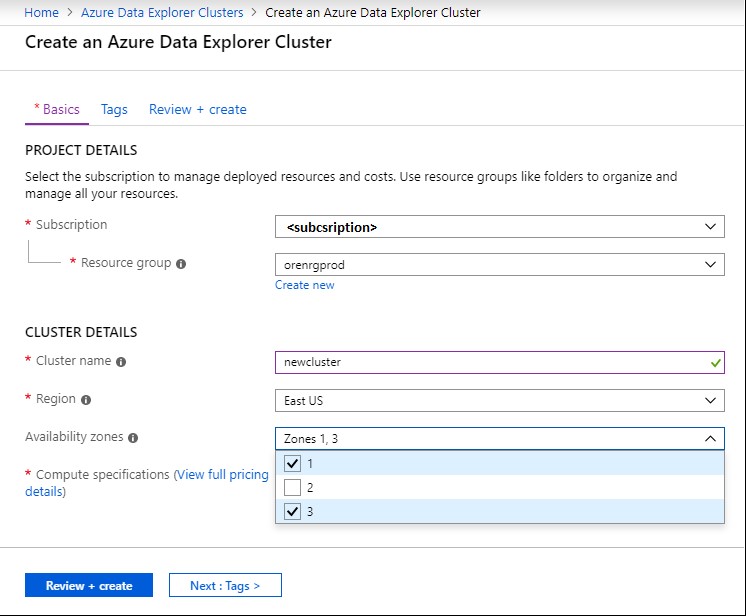Click the Resource group info icon
746x616 pixels.
(x=181, y=264)
